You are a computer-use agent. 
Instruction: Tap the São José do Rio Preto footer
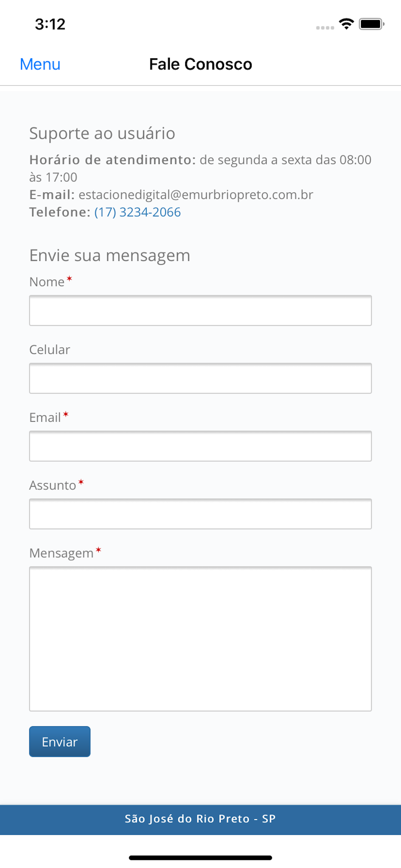coord(200,819)
